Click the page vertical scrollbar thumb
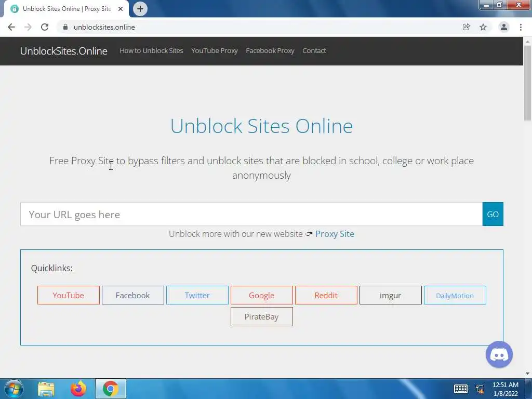 click(527, 83)
